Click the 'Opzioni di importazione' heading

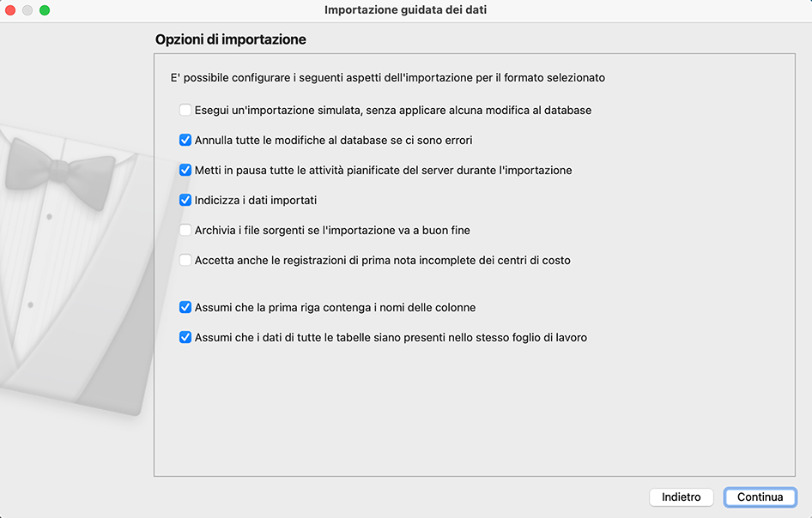231,39
